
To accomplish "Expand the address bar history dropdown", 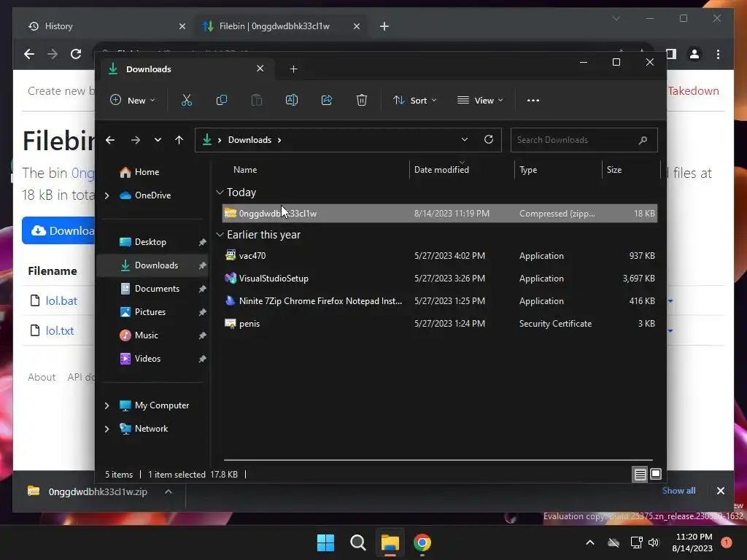I will pyautogui.click(x=465, y=139).
